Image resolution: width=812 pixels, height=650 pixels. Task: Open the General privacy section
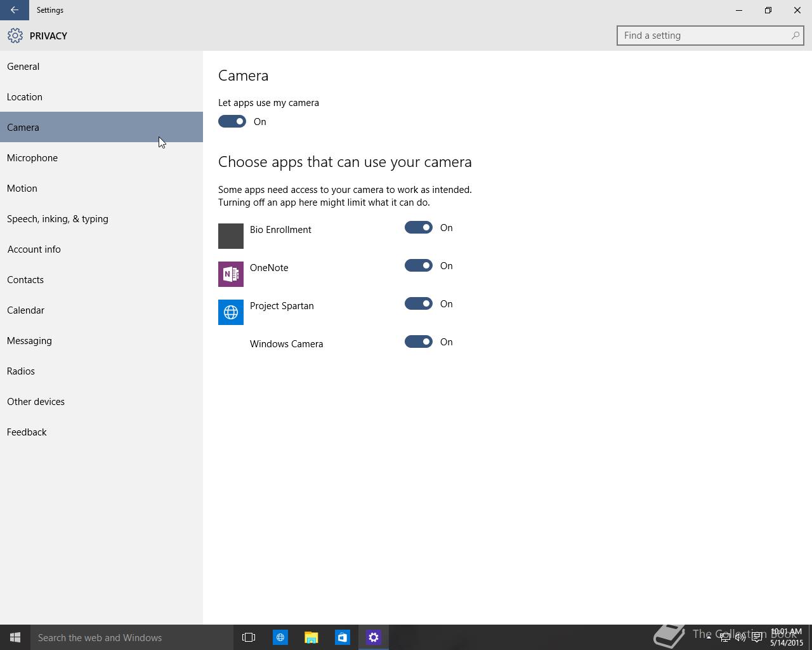pos(101,66)
